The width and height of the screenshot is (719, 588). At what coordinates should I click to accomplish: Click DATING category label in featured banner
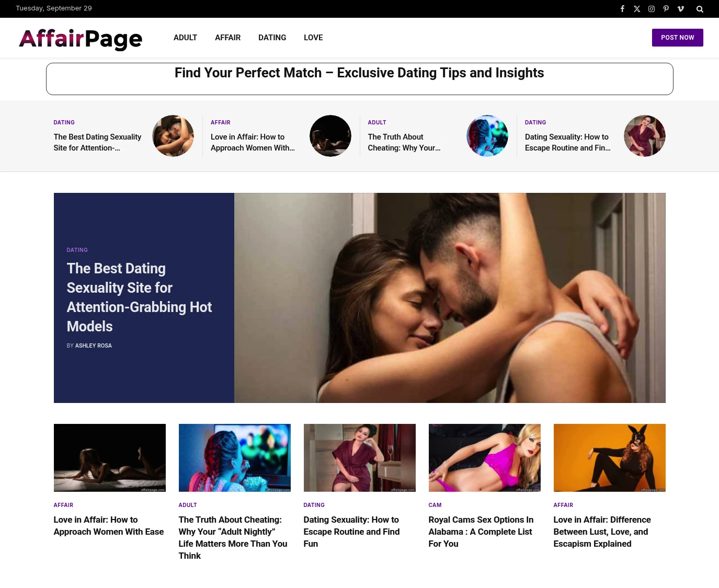pyautogui.click(x=77, y=250)
